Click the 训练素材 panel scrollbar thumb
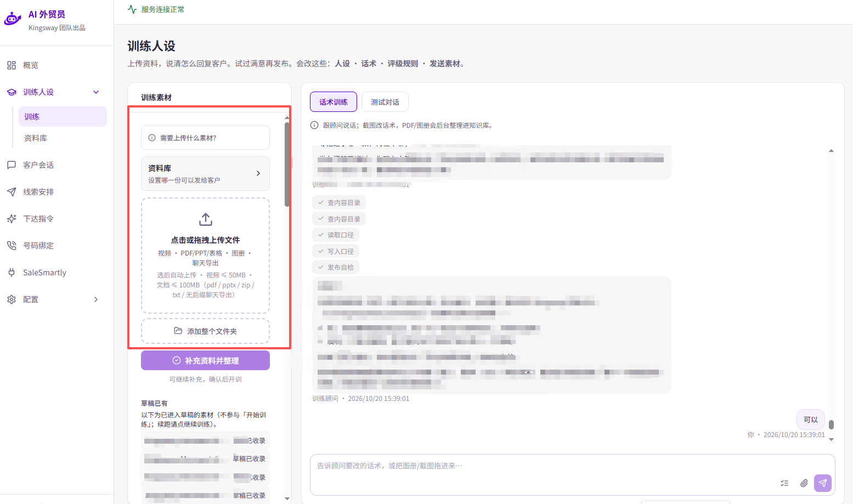Image resolution: width=853 pixels, height=504 pixels. click(287, 165)
